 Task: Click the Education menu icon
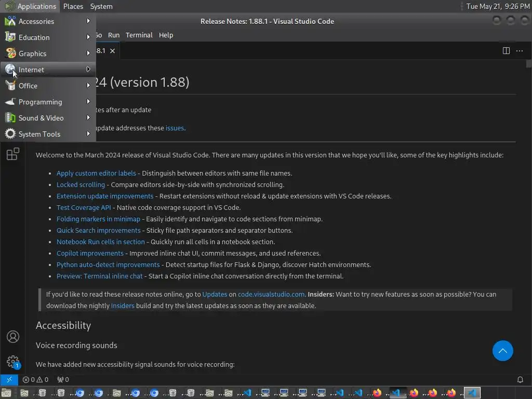coord(10,37)
